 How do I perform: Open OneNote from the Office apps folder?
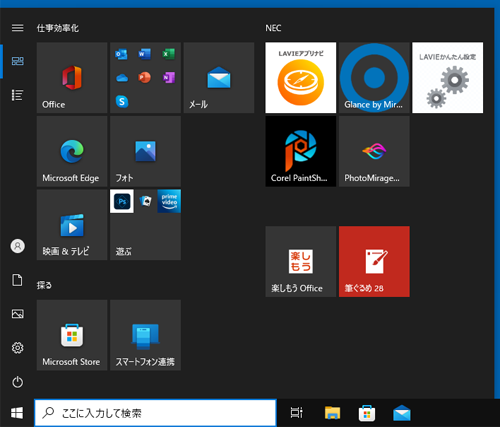point(169,78)
